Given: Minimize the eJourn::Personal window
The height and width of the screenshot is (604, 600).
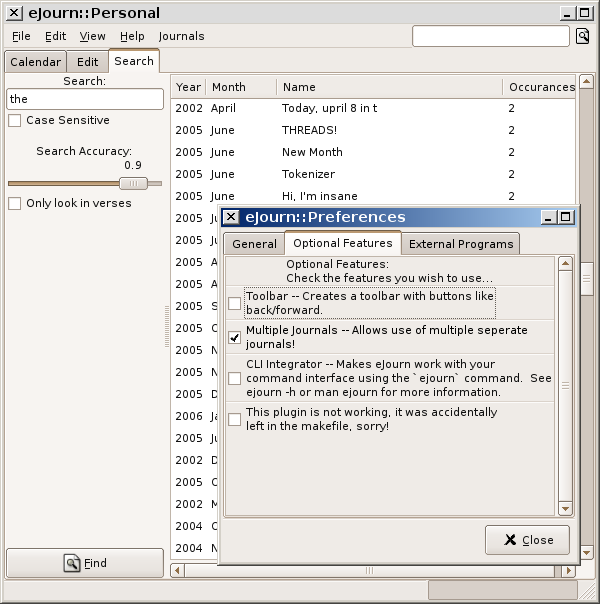Looking at the screenshot, I should pos(567,13).
